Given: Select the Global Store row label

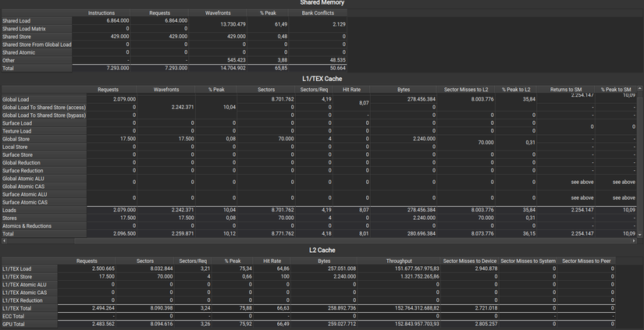Looking at the screenshot, I should click(x=44, y=139).
